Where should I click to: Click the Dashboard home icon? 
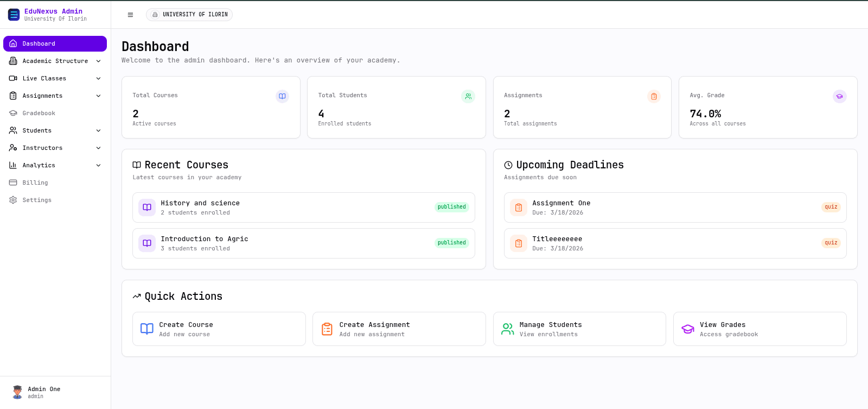tap(13, 43)
